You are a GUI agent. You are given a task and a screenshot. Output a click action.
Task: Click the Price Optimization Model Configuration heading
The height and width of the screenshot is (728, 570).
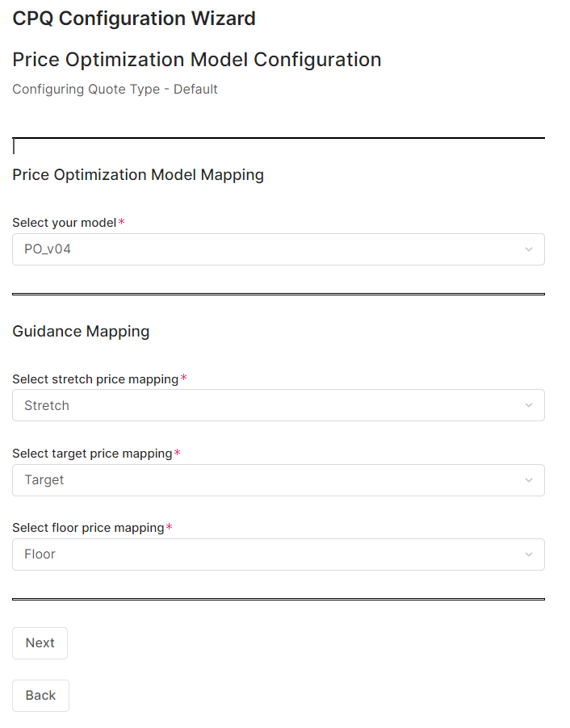[196, 60]
